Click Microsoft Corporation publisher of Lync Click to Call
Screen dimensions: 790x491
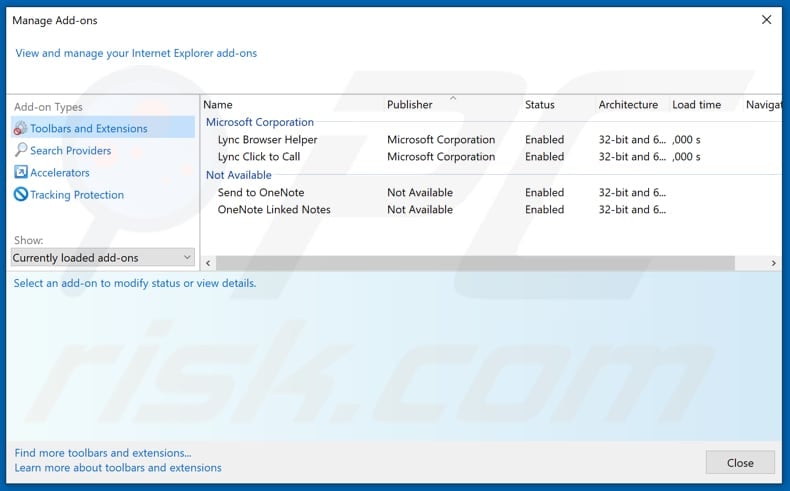(441, 157)
